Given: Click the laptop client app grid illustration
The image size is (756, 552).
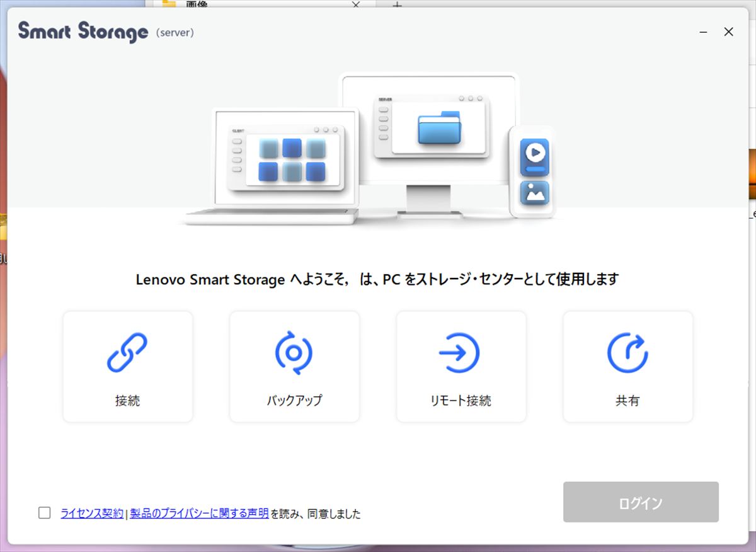Looking at the screenshot, I should point(292,160).
